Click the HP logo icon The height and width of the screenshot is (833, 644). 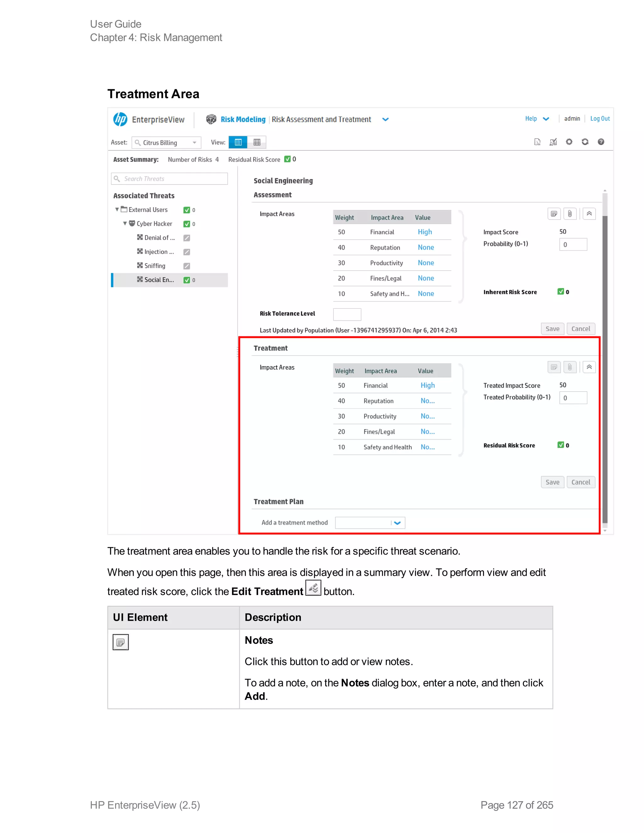pos(120,119)
